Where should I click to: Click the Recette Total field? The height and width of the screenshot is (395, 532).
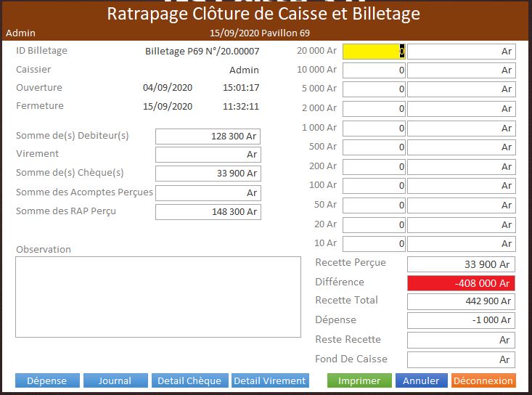click(x=461, y=301)
